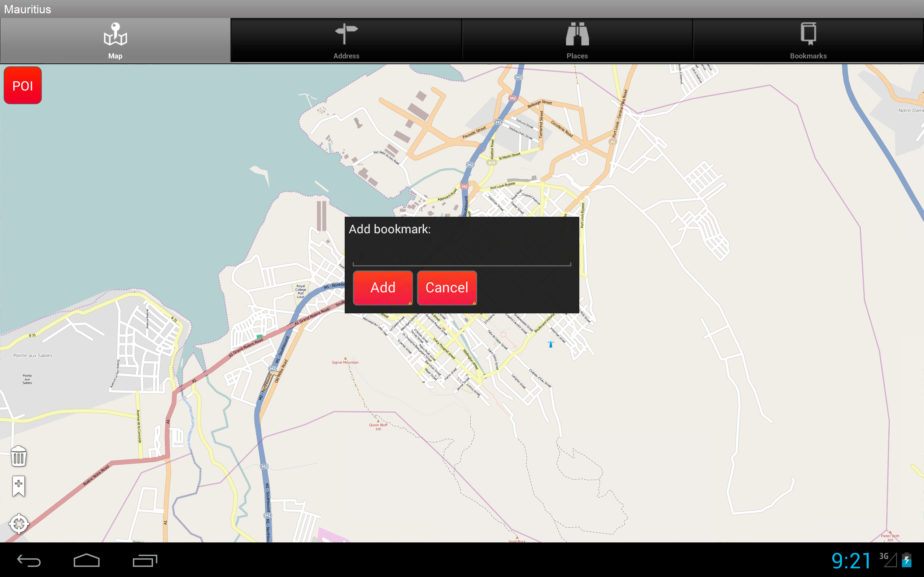The height and width of the screenshot is (577, 924).
Task: Click the binoculars icon on the Places tab
Action: coord(577,34)
